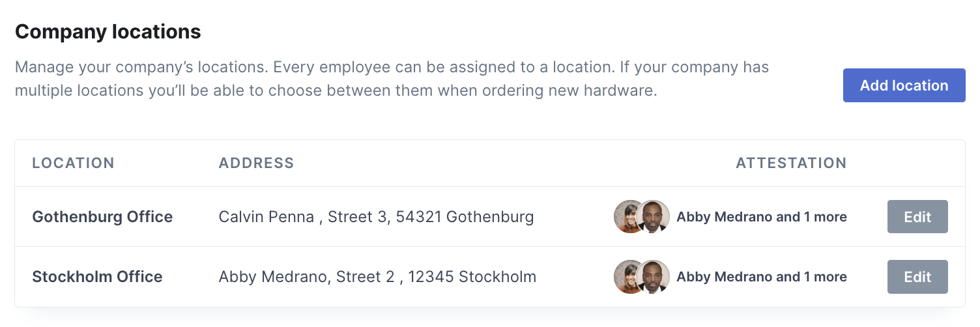Click the locations description paragraph
980x327 pixels.
(392, 79)
